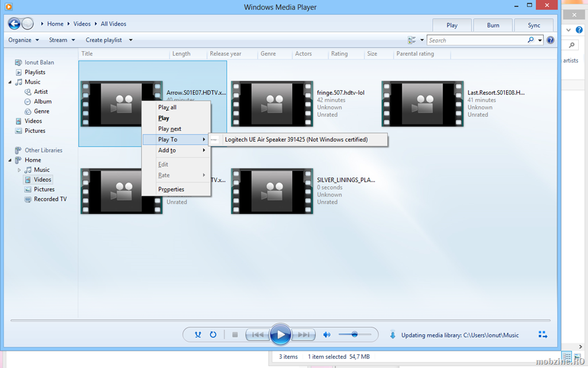
Task: Open the Create playlist dropdown arrow
Action: pos(130,40)
